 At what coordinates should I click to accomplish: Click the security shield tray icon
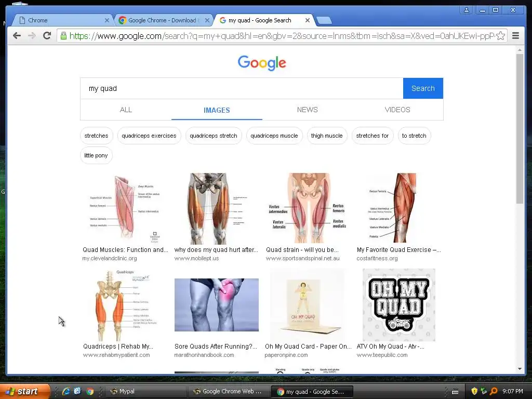click(474, 391)
